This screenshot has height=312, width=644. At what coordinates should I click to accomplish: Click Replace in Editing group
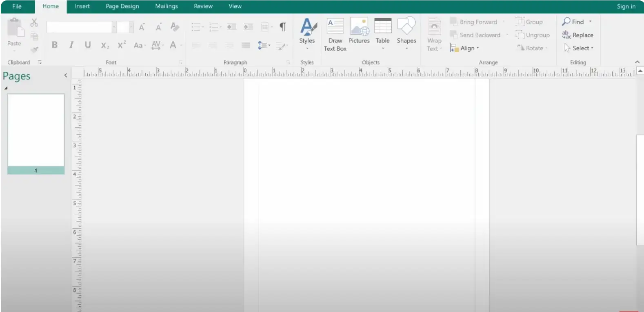click(578, 35)
